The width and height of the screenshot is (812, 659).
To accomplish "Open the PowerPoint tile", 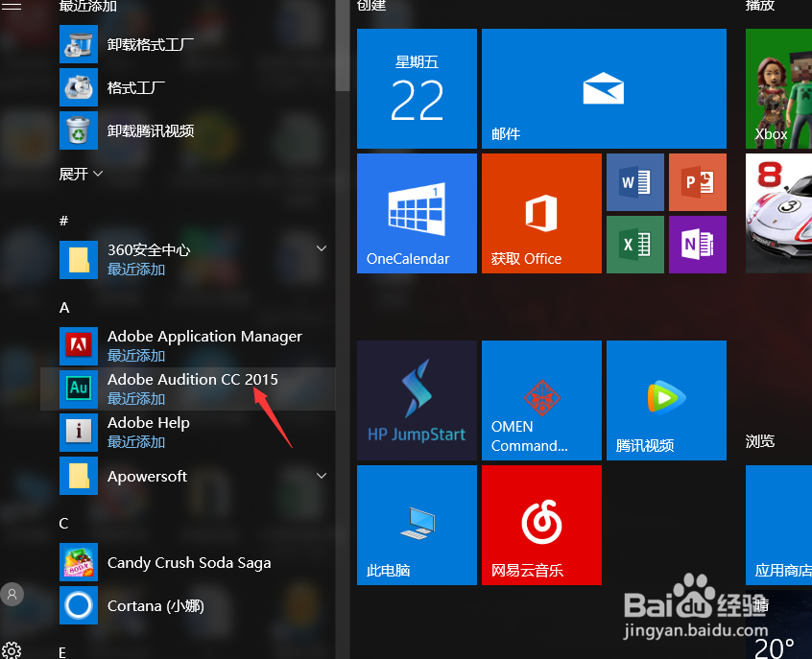I will tap(698, 182).
